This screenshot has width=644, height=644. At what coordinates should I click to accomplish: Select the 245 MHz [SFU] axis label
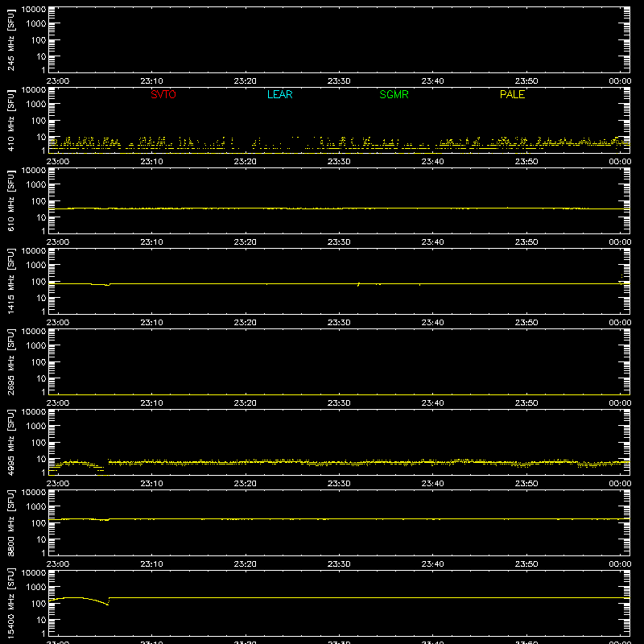tap(10, 39)
